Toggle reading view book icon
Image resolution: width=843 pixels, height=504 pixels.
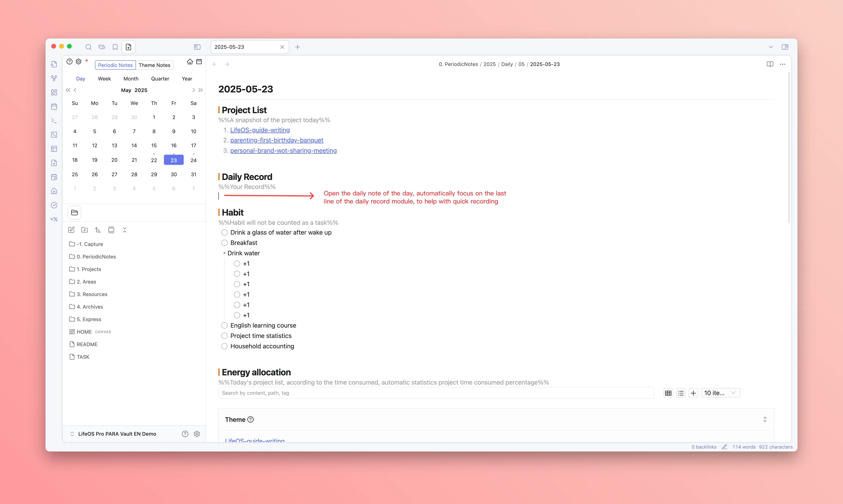click(x=770, y=64)
